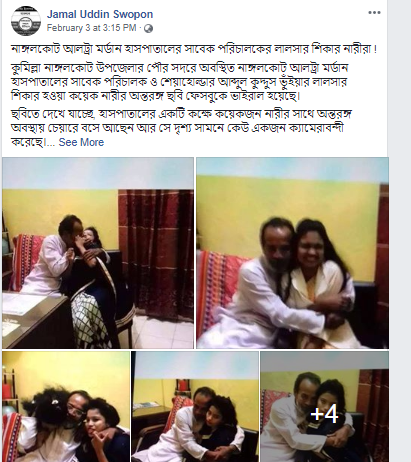Click the line starting with কুমিল্লা নাঙ্গলকোট
The width and height of the screenshot is (411, 462).
point(180,68)
